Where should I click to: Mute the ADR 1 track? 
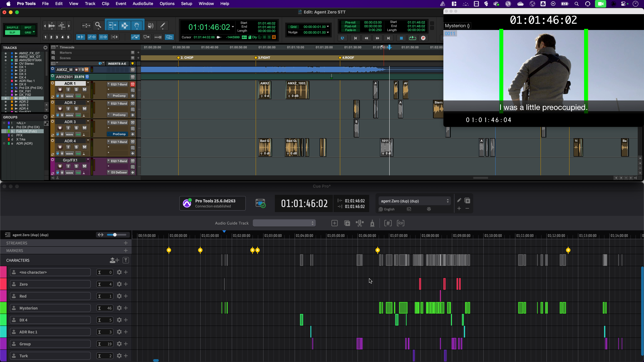[84, 89]
